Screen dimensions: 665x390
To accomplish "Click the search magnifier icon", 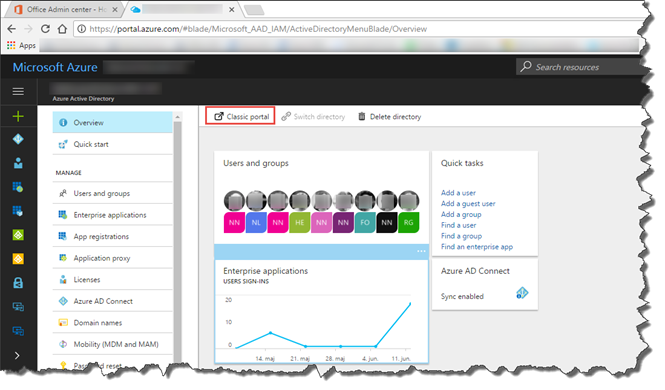I will 526,67.
